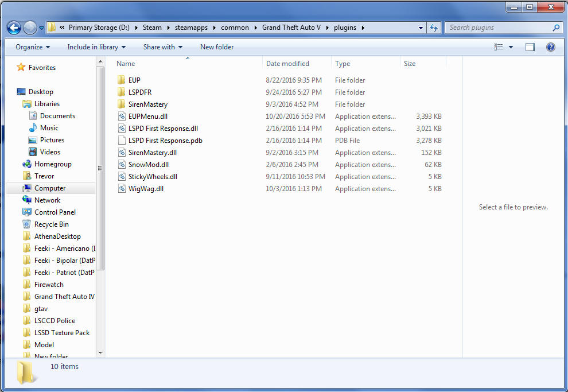This screenshot has width=568, height=392.
Task: Open the Trevor user folder
Action: (x=44, y=176)
